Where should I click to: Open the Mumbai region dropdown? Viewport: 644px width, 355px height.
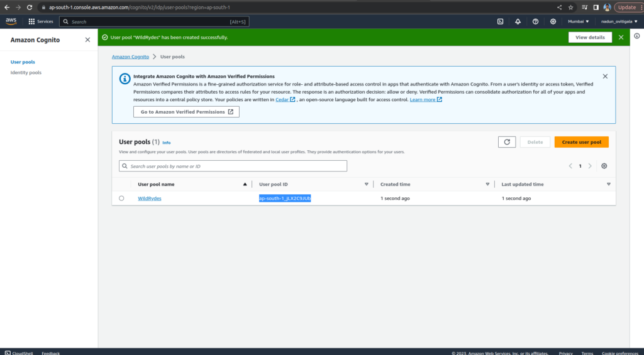[579, 21]
